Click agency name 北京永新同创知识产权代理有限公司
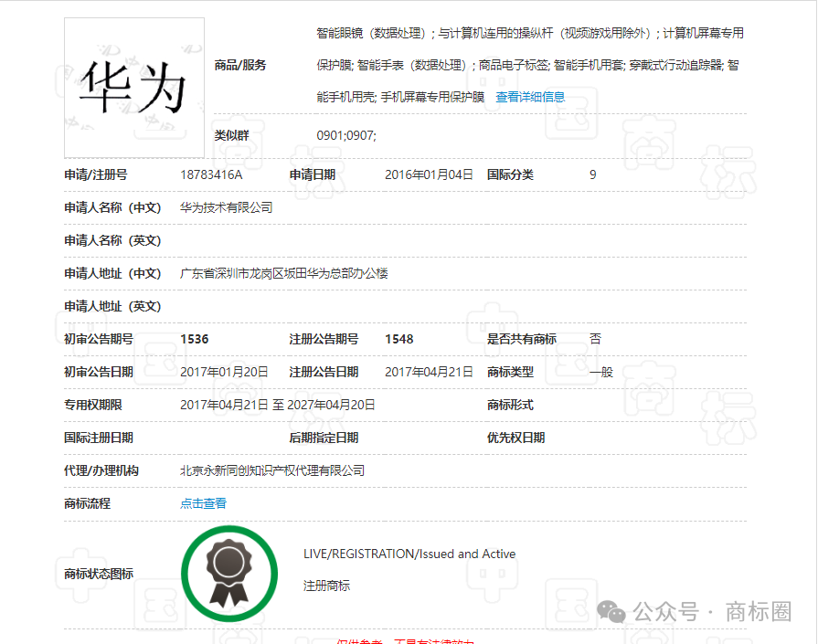 point(271,470)
